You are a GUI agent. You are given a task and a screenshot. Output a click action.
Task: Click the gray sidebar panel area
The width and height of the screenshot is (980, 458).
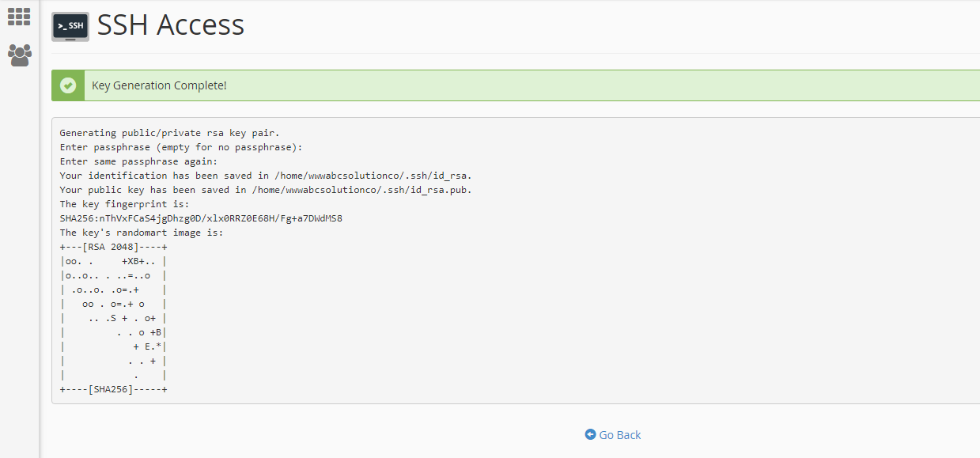pos(19,237)
